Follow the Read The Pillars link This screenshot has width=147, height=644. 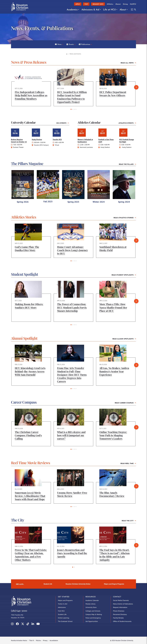click(127, 164)
